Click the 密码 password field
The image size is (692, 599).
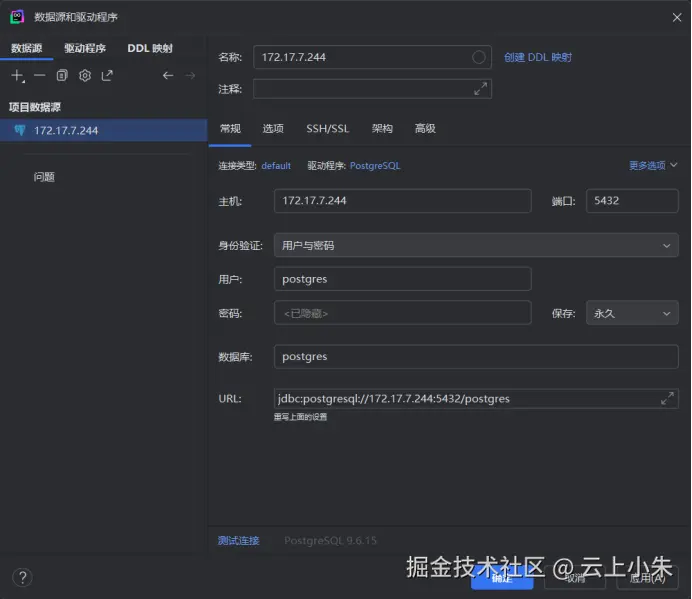(402, 313)
